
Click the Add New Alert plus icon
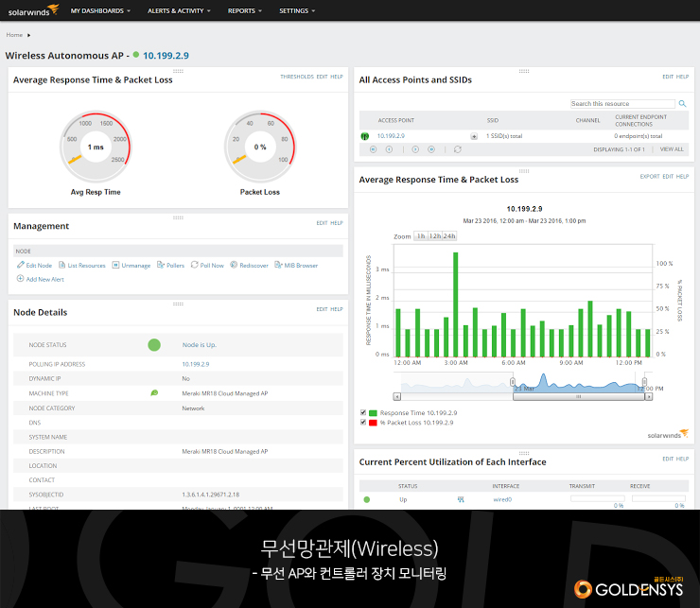pos(20,279)
